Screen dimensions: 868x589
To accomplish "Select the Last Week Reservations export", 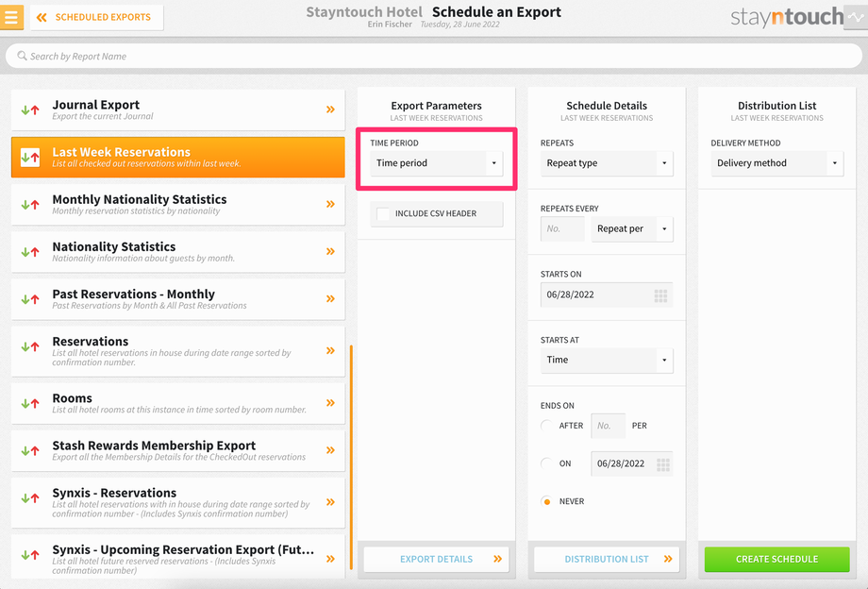I will pos(177,158).
